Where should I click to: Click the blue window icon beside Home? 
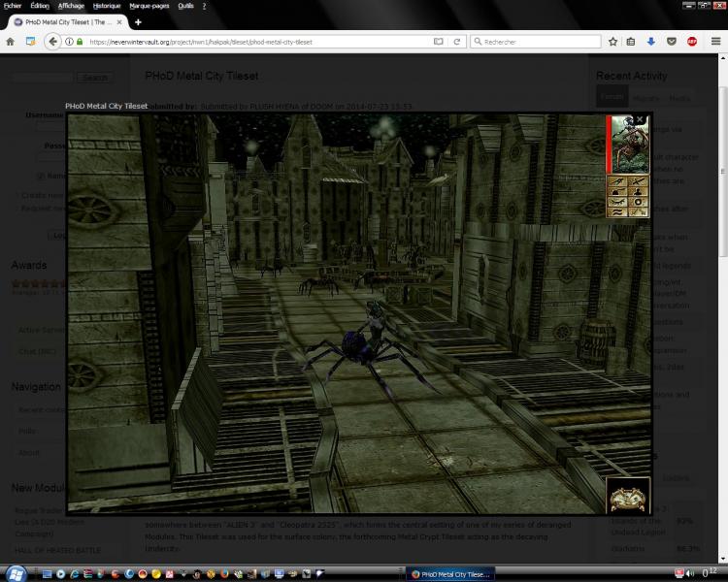click(31, 42)
